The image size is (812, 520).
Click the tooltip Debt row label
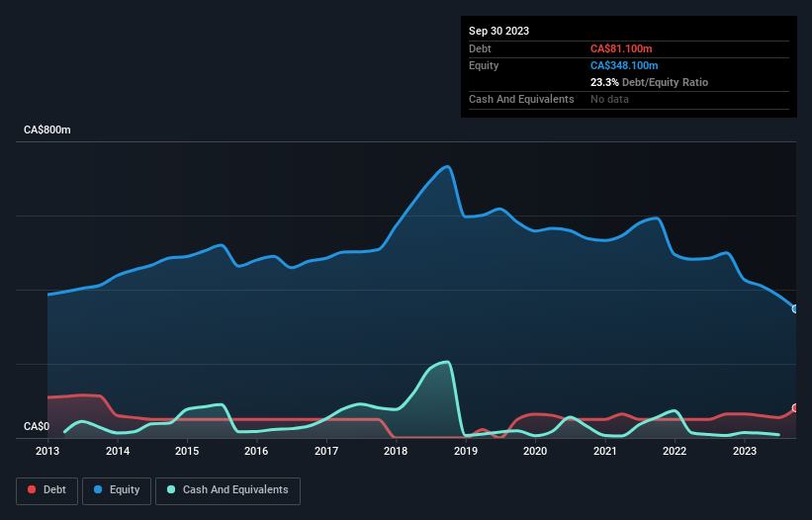point(480,48)
